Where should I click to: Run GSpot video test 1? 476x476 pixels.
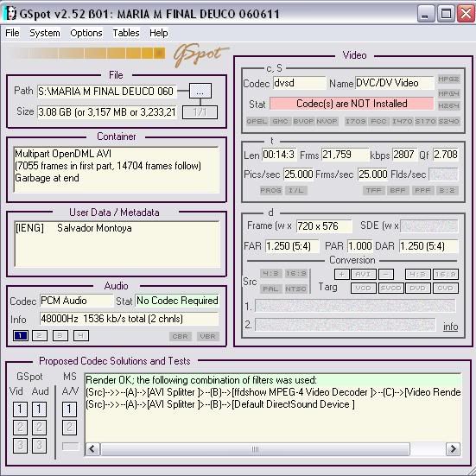click(x=20, y=409)
